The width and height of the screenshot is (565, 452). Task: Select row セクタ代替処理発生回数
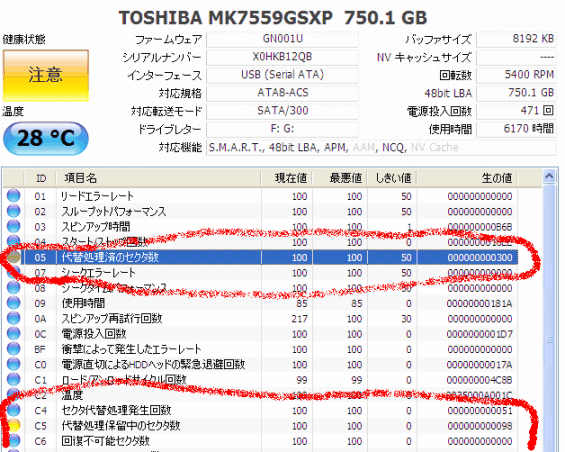tap(261, 411)
